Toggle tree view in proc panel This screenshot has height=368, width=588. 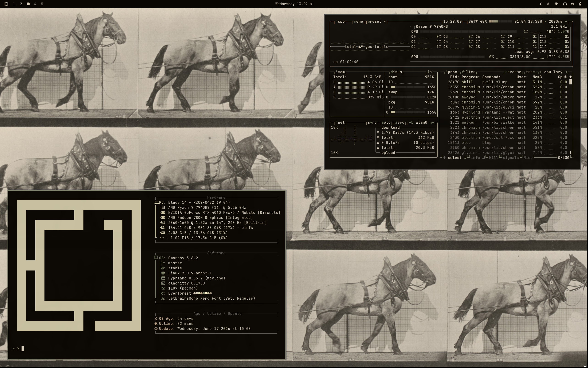coord(530,72)
